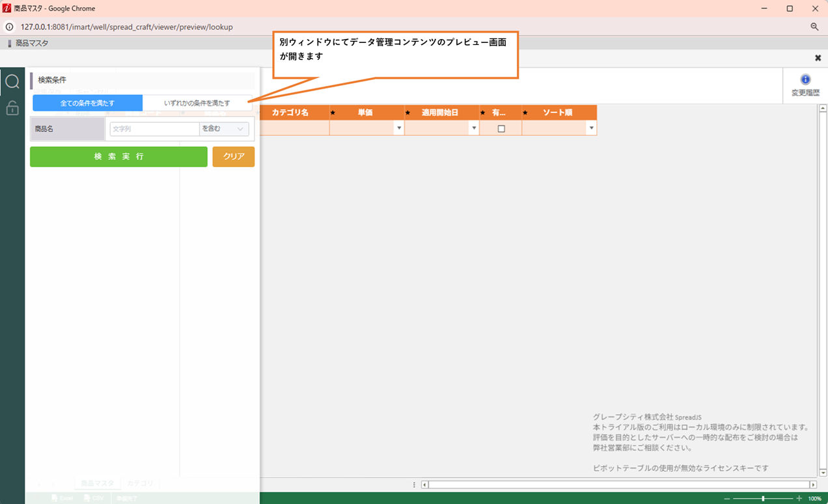Open the 適用開始日 column filter dropdown

[x=474, y=129]
